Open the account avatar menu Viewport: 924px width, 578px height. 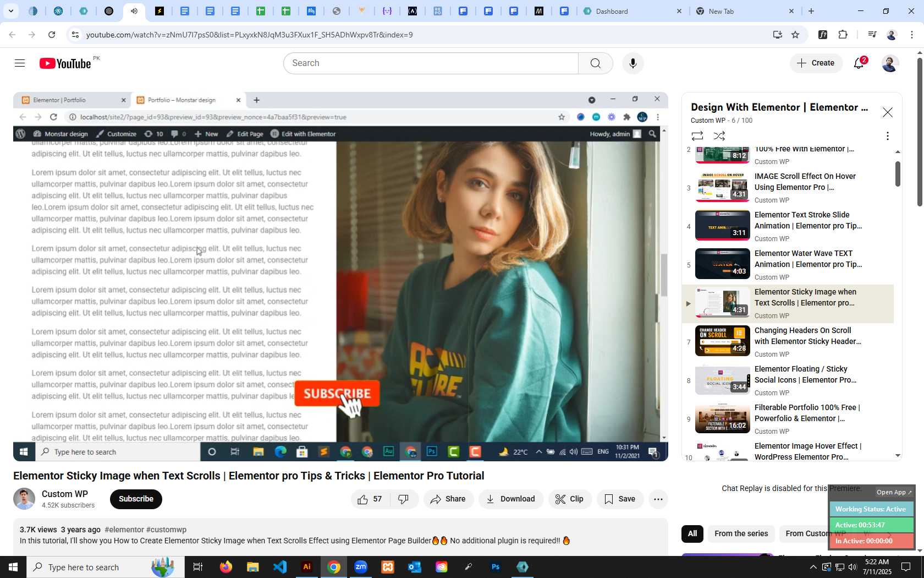tap(890, 63)
